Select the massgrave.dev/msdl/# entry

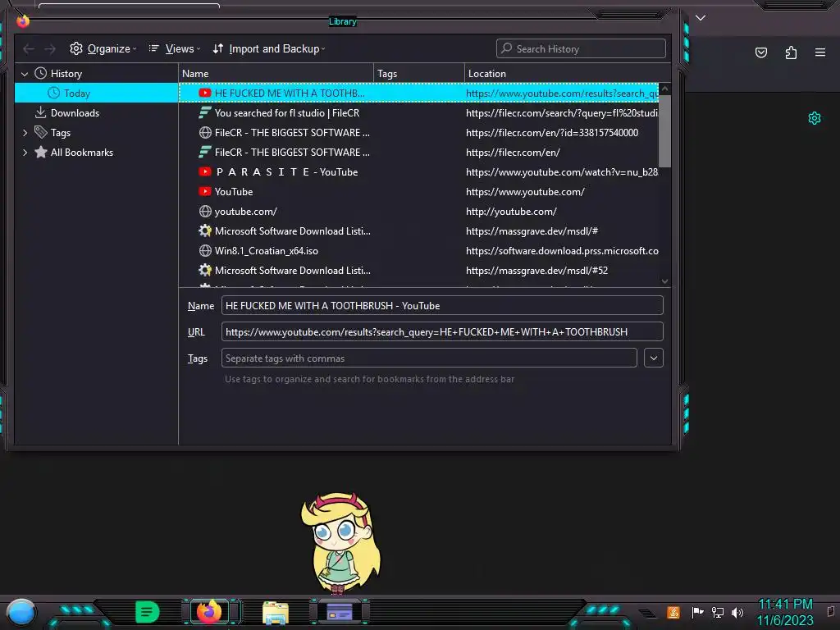pyautogui.click(x=419, y=231)
